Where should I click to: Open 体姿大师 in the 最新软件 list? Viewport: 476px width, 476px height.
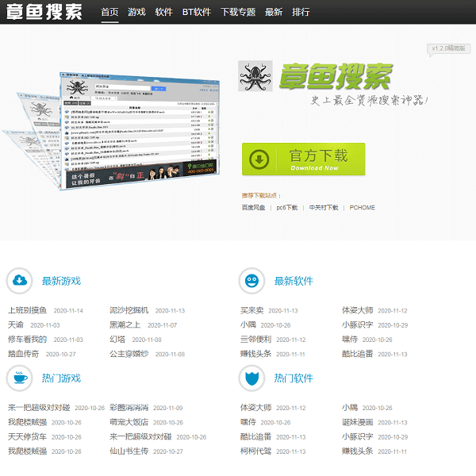(358, 310)
